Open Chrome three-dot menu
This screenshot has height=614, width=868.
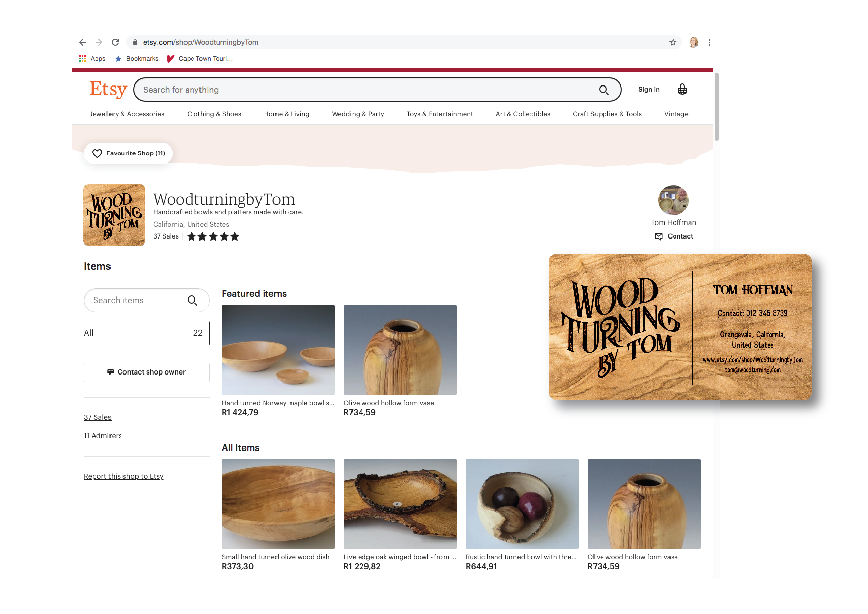[709, 42]
